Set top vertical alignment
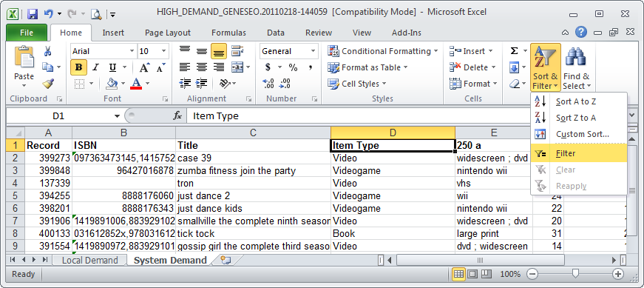644x288 pixels. [185, 51]
